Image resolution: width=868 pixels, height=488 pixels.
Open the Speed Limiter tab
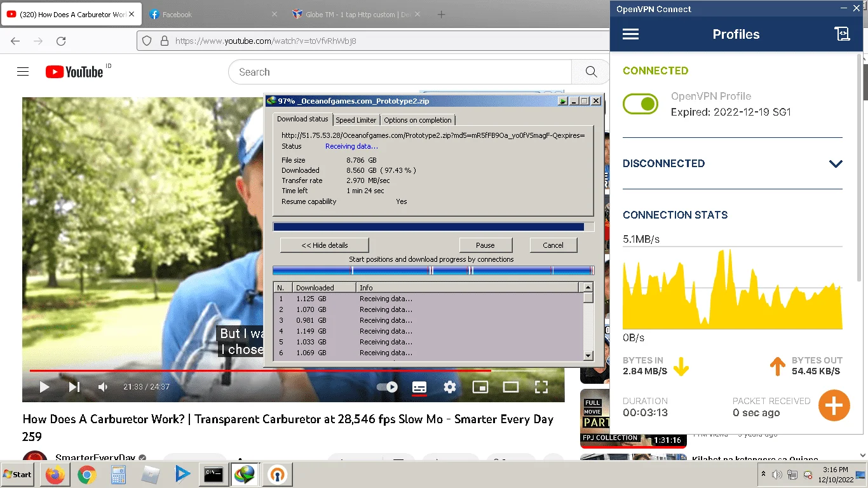(x=356, y=120)
